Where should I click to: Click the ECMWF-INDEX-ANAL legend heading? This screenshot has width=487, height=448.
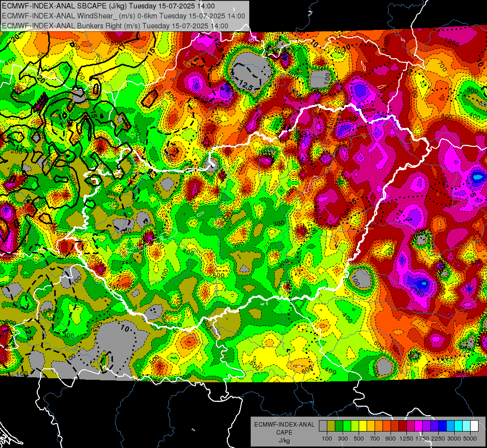pos(284,425)
